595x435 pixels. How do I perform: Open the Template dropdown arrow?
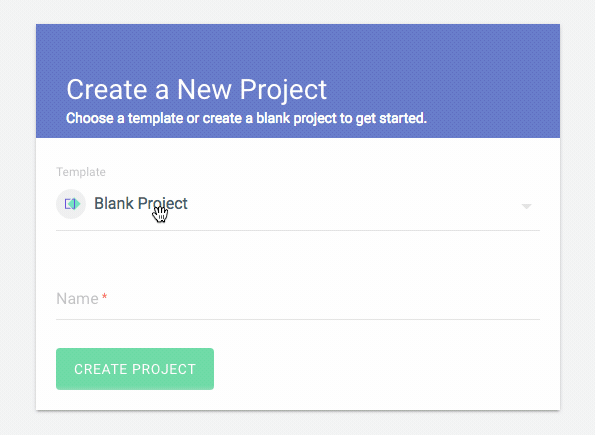click(526, 206)
